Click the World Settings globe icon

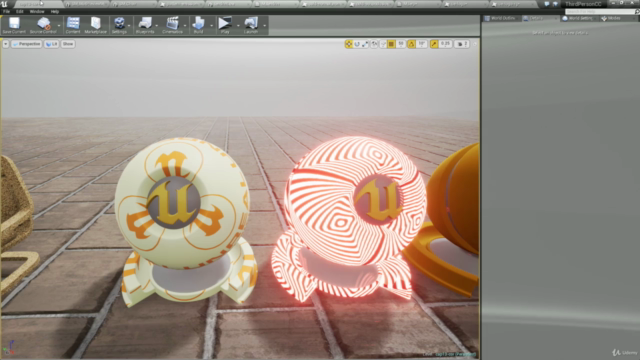coord(565,18)
